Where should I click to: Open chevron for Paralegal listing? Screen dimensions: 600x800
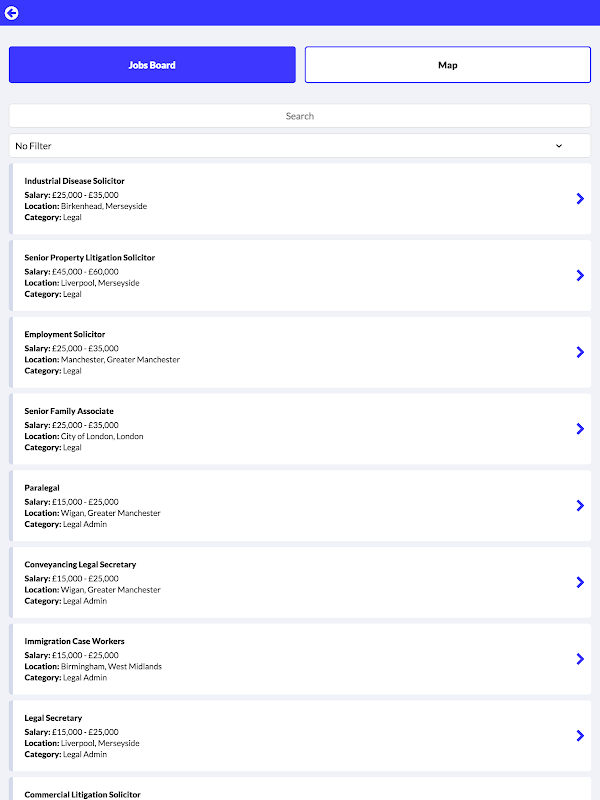[x=580, y=506]
